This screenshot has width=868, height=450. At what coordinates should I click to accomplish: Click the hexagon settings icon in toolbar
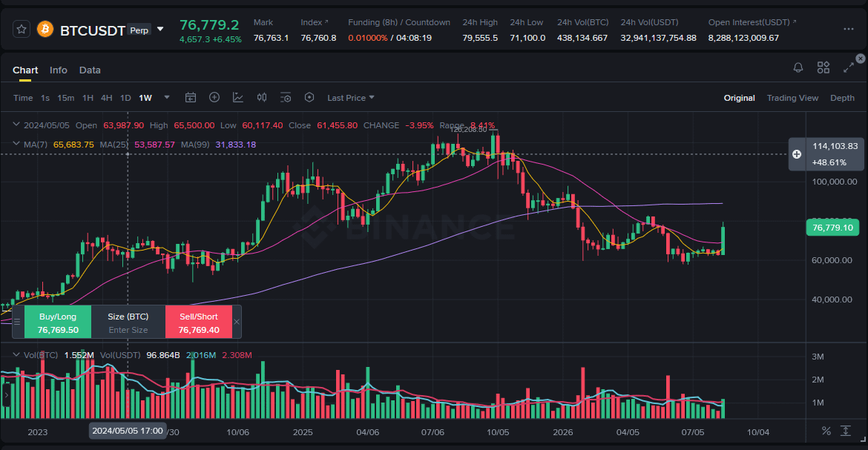309,97
